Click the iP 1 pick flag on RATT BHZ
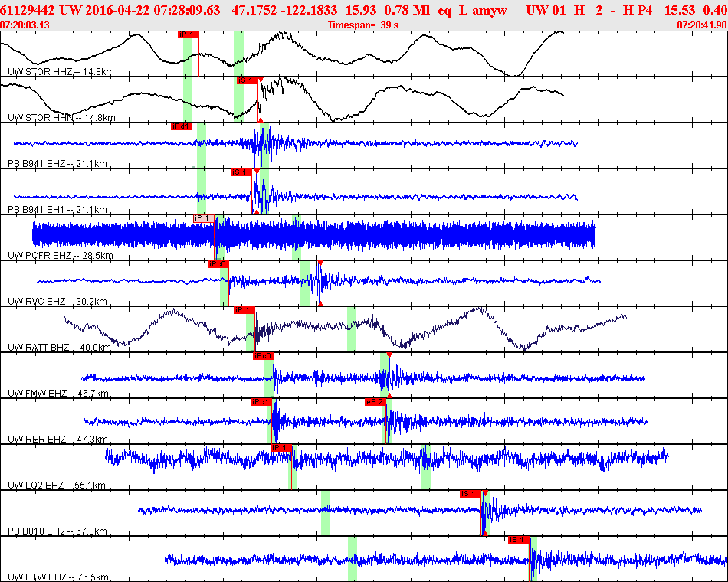This screenshot has width=728, height=582. (244, 310)
